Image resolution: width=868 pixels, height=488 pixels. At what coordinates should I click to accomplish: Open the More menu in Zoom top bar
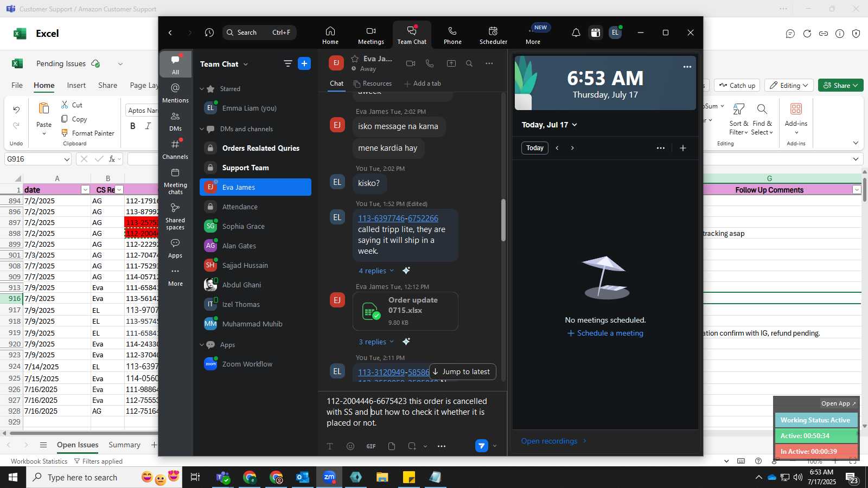[533, 35]
